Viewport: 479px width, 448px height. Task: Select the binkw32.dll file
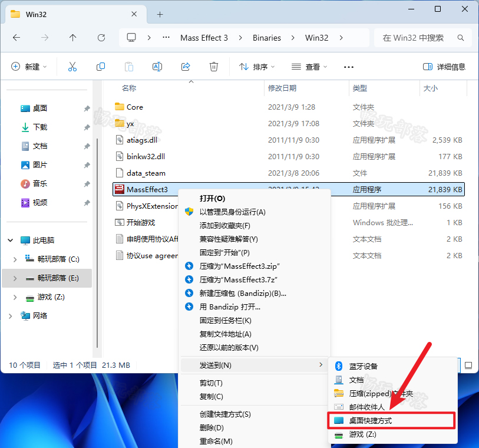coord(146,156)
